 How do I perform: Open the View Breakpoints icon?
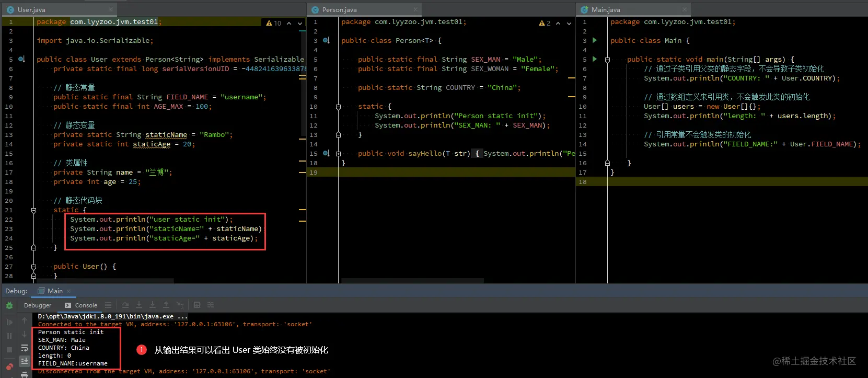(x=9, y=366)
